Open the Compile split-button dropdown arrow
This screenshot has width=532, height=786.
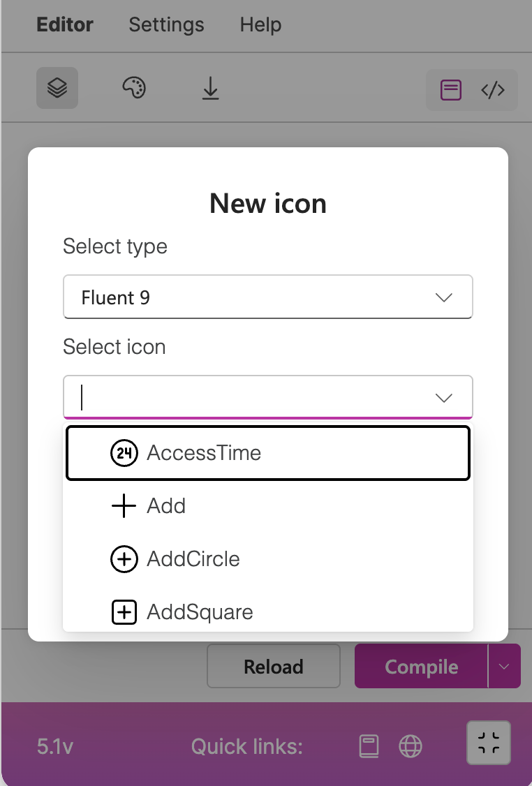(504, 666)
